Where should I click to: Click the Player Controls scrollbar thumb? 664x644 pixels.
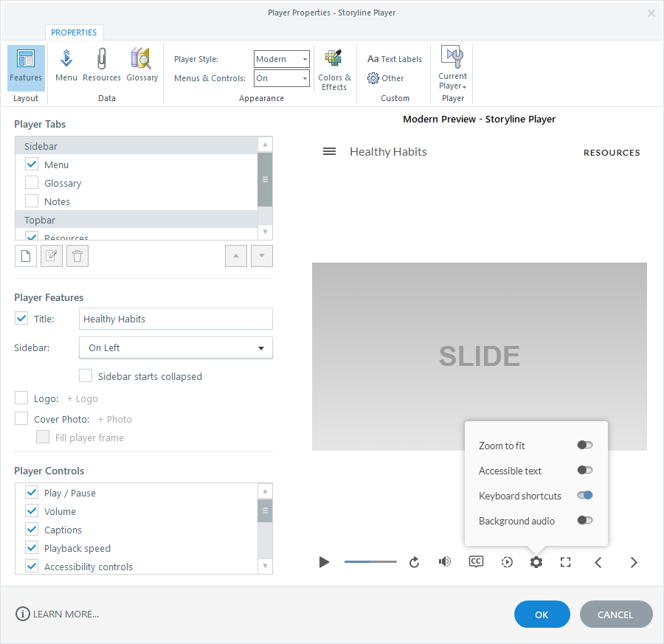pyautogui.click(x=265, y=510)
